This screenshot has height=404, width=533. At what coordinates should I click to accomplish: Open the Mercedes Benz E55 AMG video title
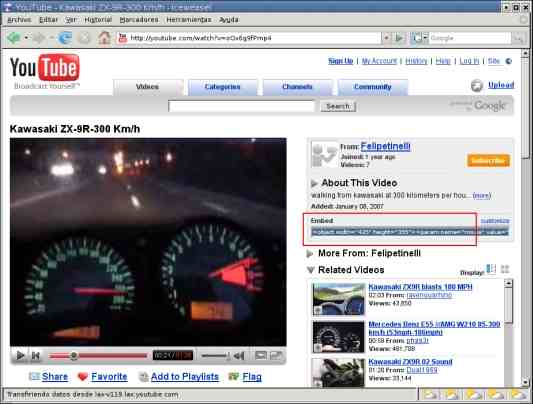(434, 328)
